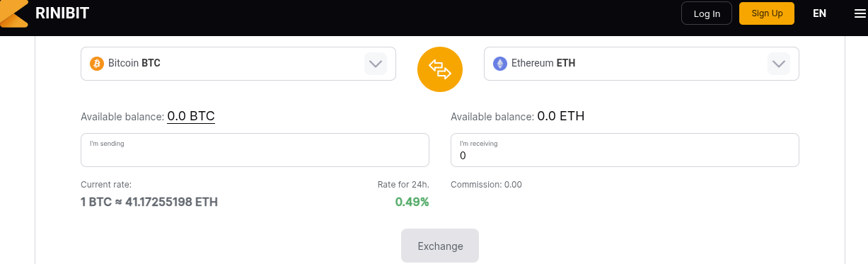Click the Bitcoin coin icon
This screenshot has height=264, width=868.
tap(97, 64)
